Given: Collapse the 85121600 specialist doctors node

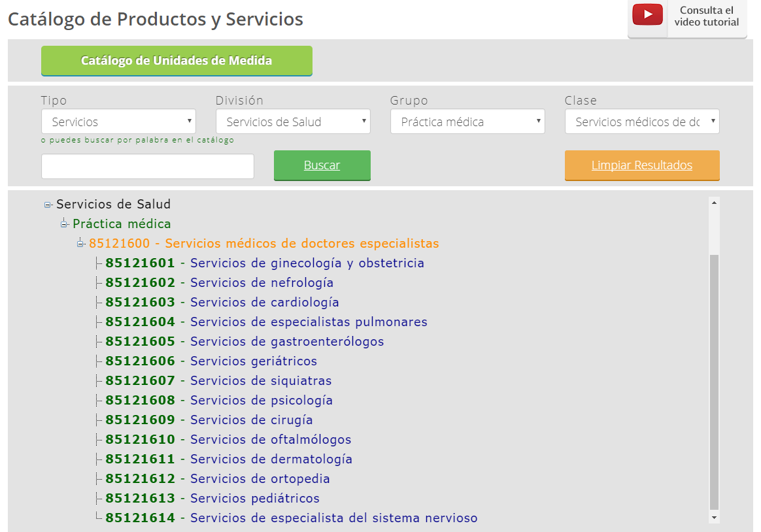Looking at the screenshot, I should click(x=80, y=244).
